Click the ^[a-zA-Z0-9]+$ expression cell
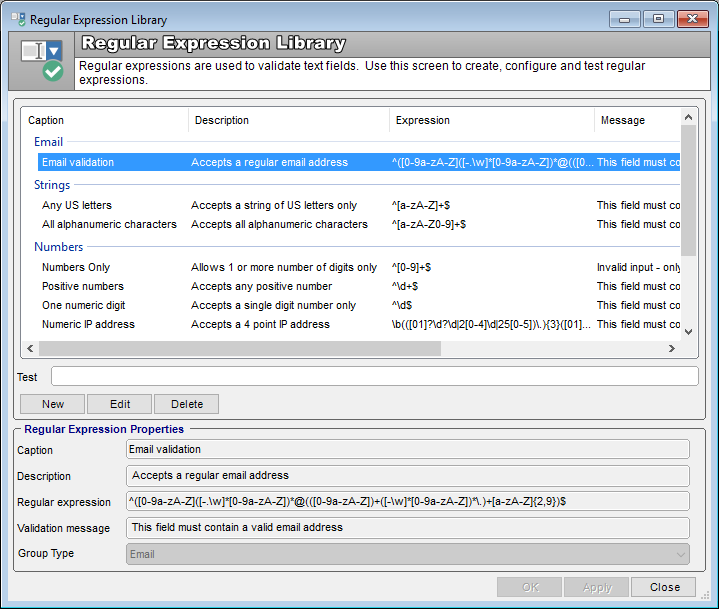719x609 pixels. [x=429, y=224]
